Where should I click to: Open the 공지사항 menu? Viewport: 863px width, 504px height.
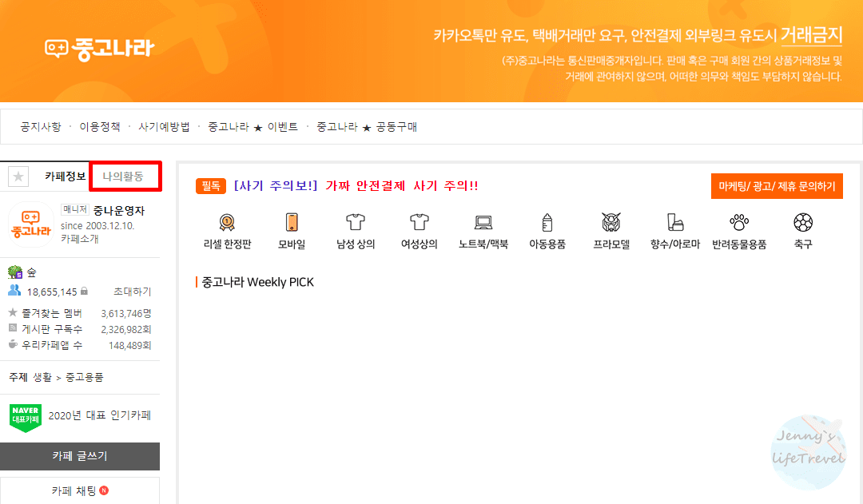click(x=40, y=126)
